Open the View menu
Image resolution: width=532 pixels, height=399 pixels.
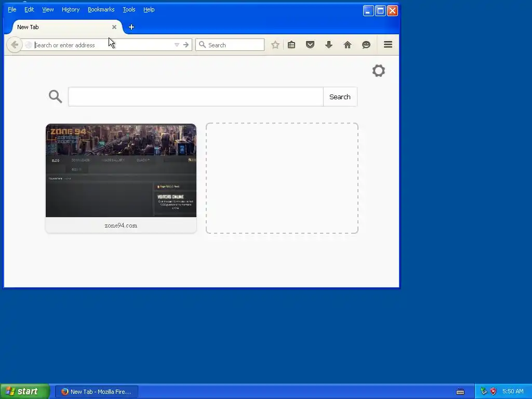pyautogui.click(x=48, y=9)
